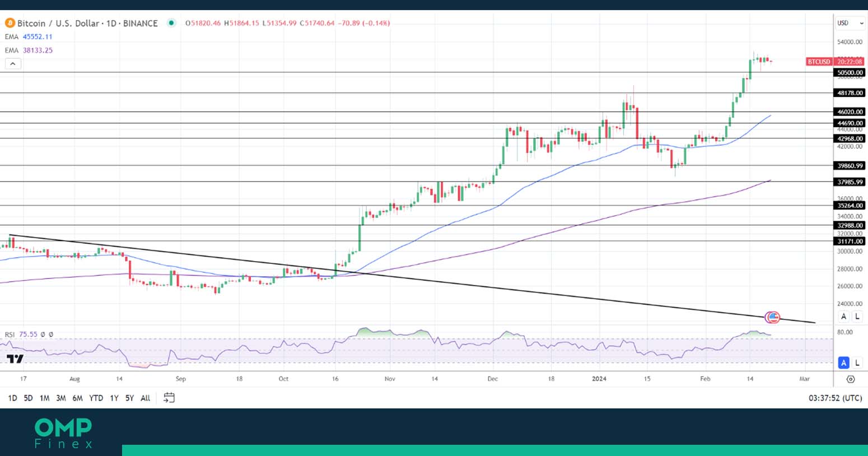Open timezone menu at 03:37:52 (UTC)
This screenshot has height=456, width=868.
tap(835, 398)
